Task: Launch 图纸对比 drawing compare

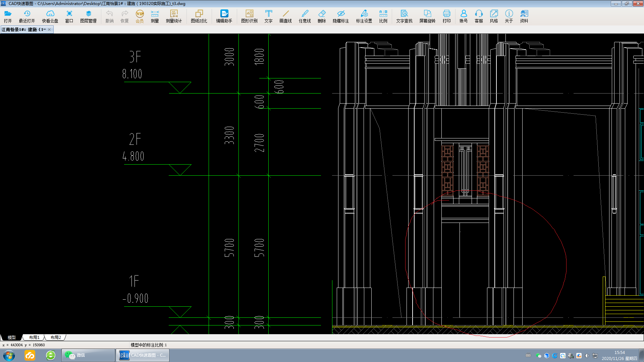Action: pos(199,16)
